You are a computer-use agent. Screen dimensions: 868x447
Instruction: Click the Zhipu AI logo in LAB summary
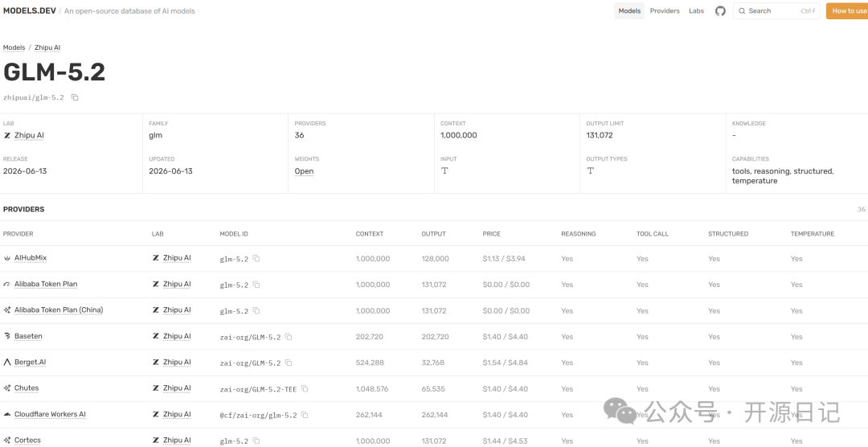7,135
